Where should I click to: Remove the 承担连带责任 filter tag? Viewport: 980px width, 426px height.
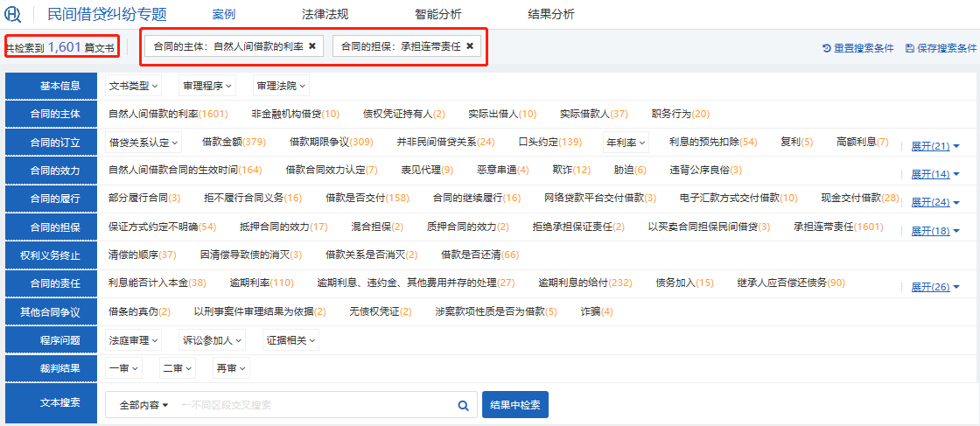(470, 46)
